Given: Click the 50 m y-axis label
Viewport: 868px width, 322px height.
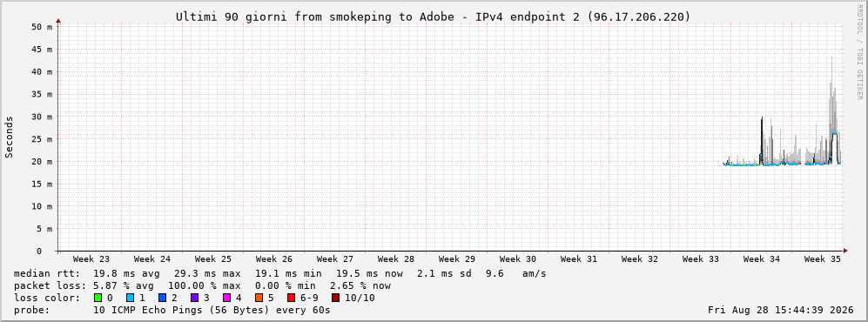Looking at the screenshot, I should (43, 27).
